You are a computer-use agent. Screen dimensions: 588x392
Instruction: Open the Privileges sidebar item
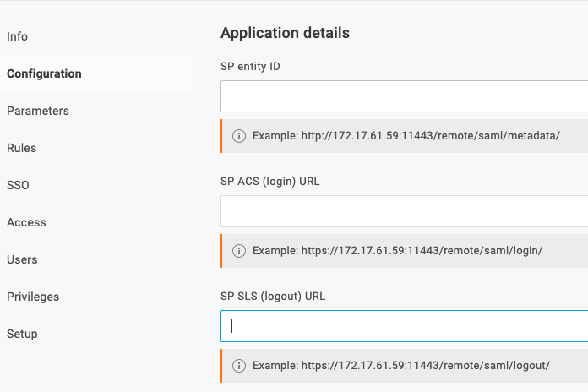tap(33, 297)
